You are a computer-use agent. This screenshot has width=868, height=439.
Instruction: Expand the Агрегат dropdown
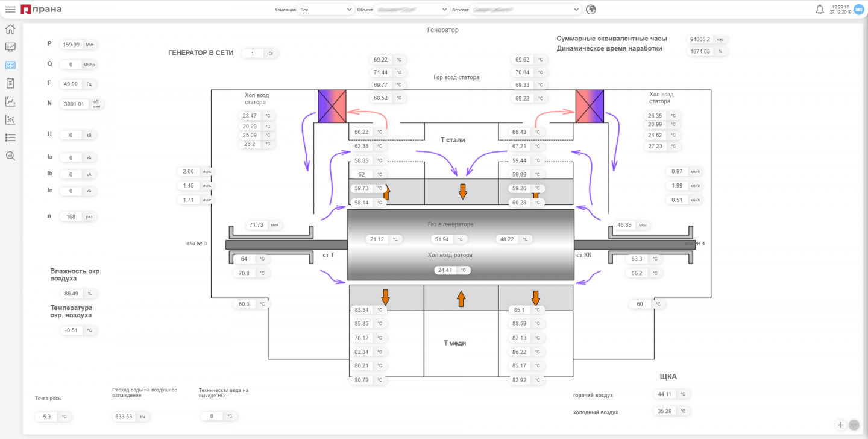526,10
